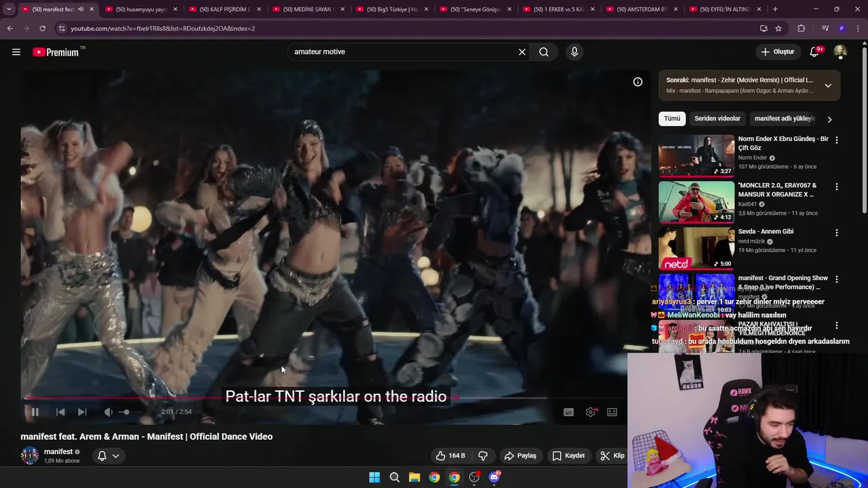Expand the Sonraki mix playlist panel
Image resolution: width=868 pixels, height=488 pixels.
[828, 85]
